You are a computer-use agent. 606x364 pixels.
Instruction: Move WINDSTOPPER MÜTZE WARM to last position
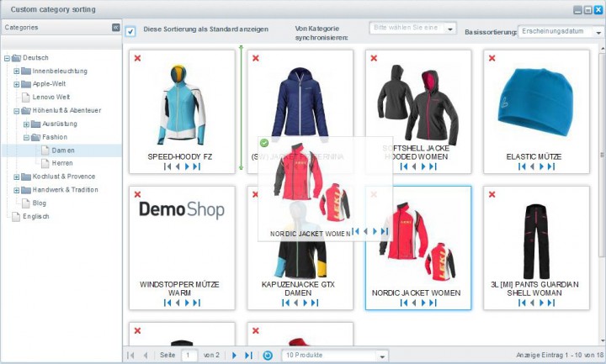click(197, 303)
